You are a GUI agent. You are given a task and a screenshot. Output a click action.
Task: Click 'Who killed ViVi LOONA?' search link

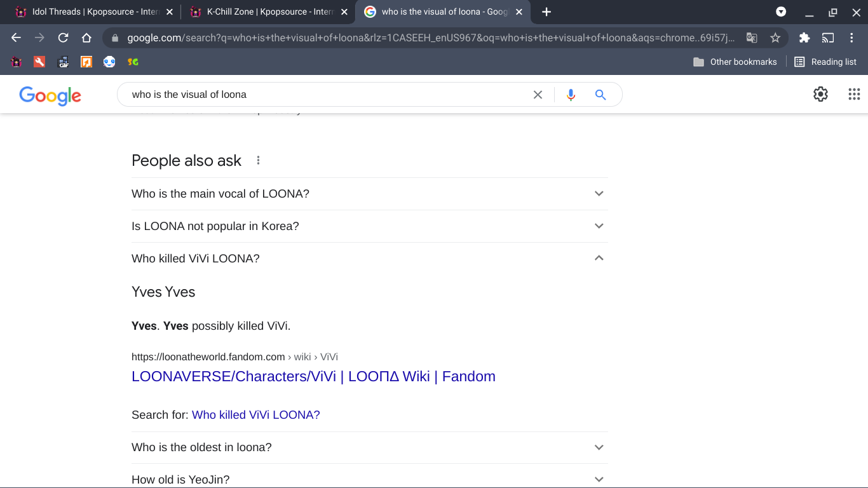255,415
